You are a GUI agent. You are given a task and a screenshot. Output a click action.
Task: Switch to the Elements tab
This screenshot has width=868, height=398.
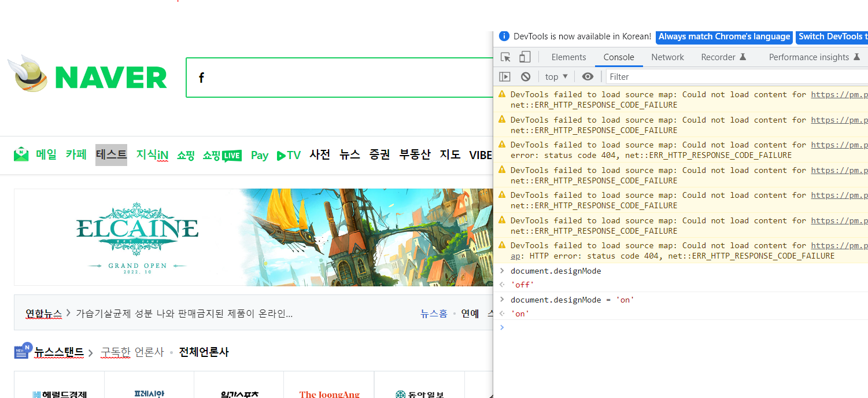568,57
